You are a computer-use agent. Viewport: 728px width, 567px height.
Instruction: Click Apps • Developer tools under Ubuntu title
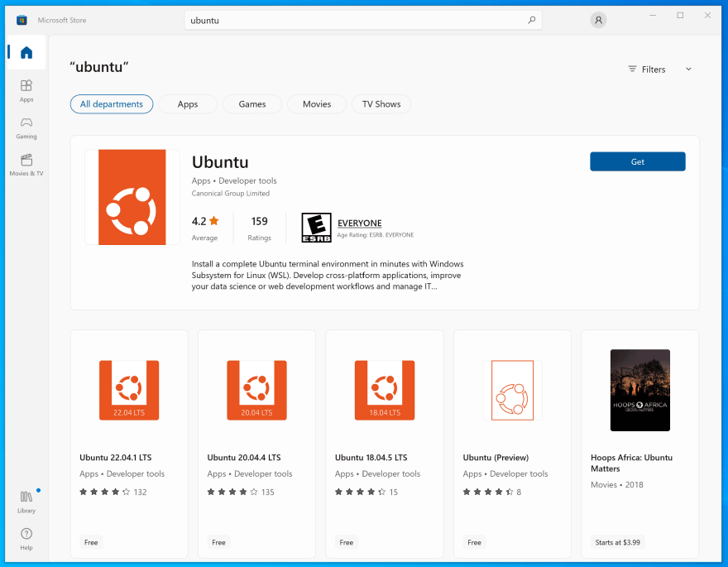pos(234,180)
